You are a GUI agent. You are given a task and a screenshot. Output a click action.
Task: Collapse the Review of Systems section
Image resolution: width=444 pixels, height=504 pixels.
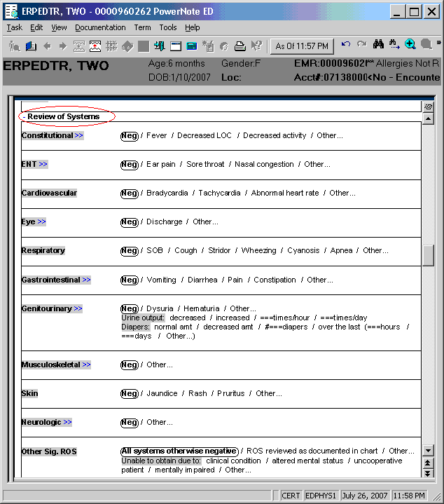(x=23, y=117)
